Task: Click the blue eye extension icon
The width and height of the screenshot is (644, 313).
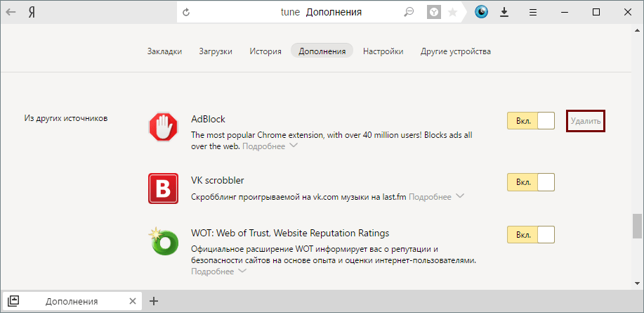Action: click(481, 12)
